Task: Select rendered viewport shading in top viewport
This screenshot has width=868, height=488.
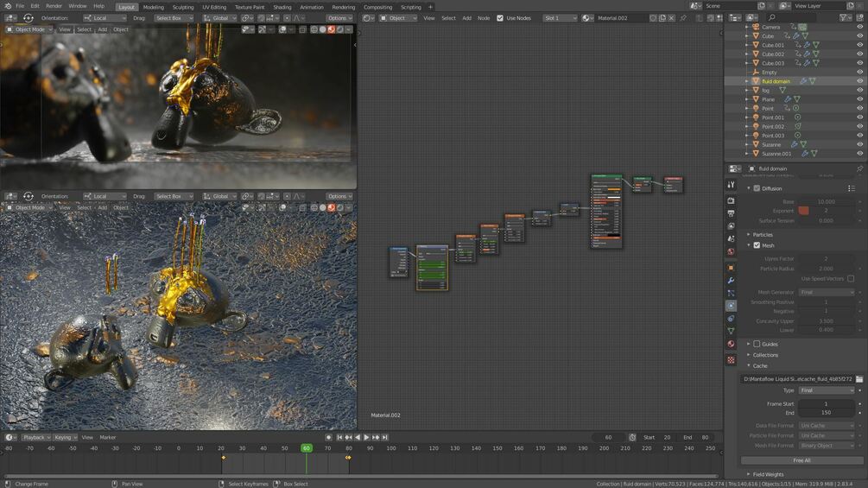Action: pos(340,29)
